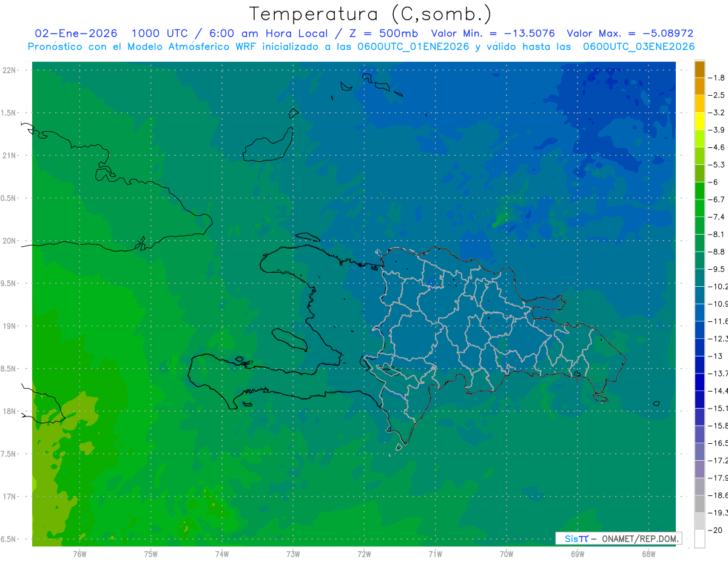
Task: Click the '17N' latitude label
Action: coord(10,497)
